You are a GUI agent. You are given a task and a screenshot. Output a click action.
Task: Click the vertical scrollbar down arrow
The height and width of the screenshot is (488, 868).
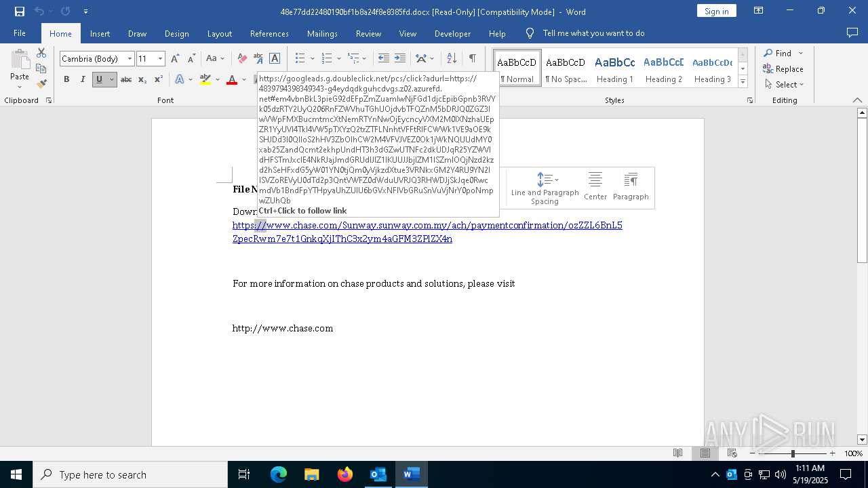click(862, 440)
